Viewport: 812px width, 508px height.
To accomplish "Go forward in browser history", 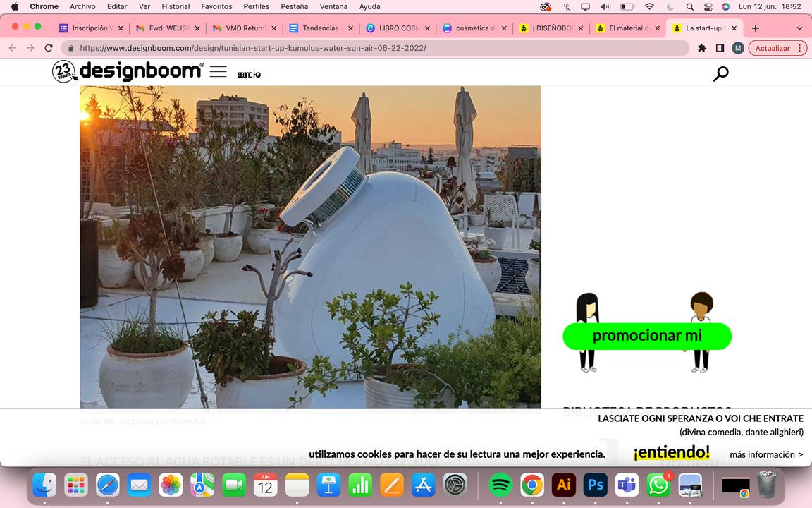I will [30, 48].
